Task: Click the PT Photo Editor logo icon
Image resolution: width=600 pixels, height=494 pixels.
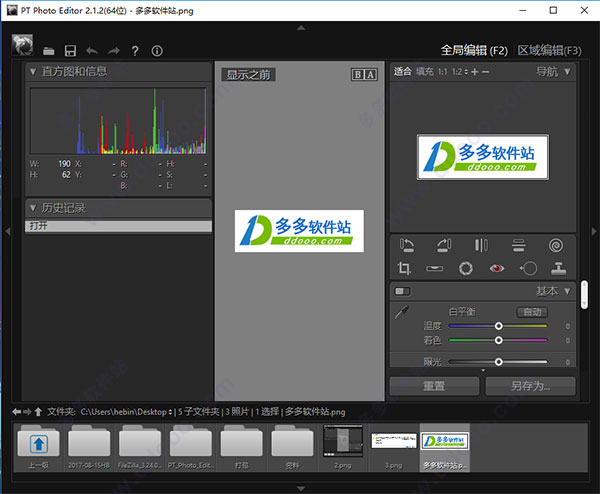Action: tap(22, 45)
